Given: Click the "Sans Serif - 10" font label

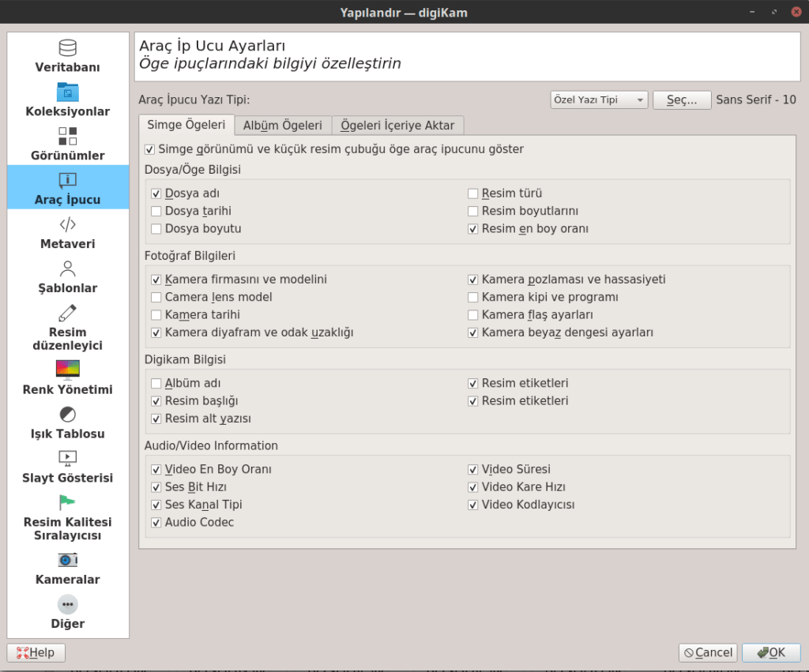Looking at the screenshot, I should [756, 99].
